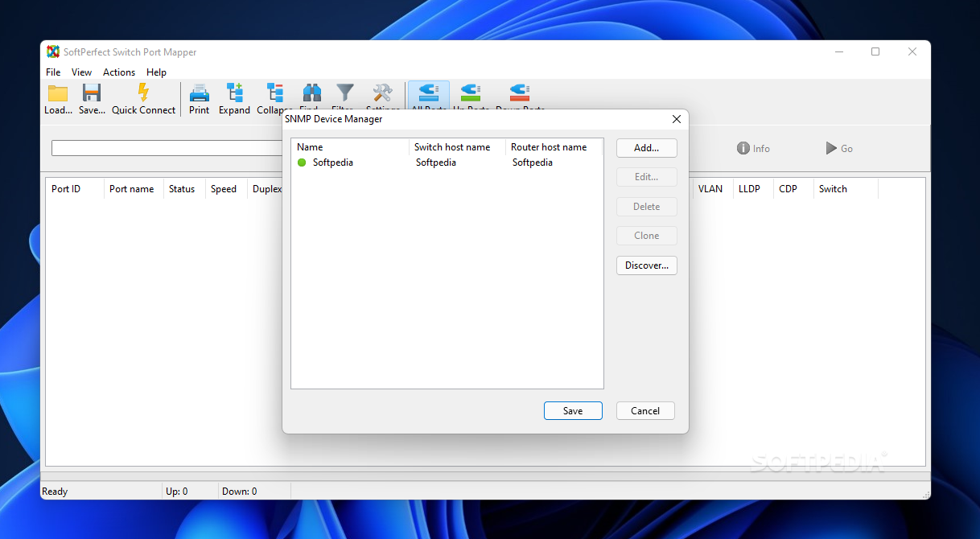Click the Switch host name value Softpedia
Viewport: 980px width, 539px height.
(x=436, y=163)
